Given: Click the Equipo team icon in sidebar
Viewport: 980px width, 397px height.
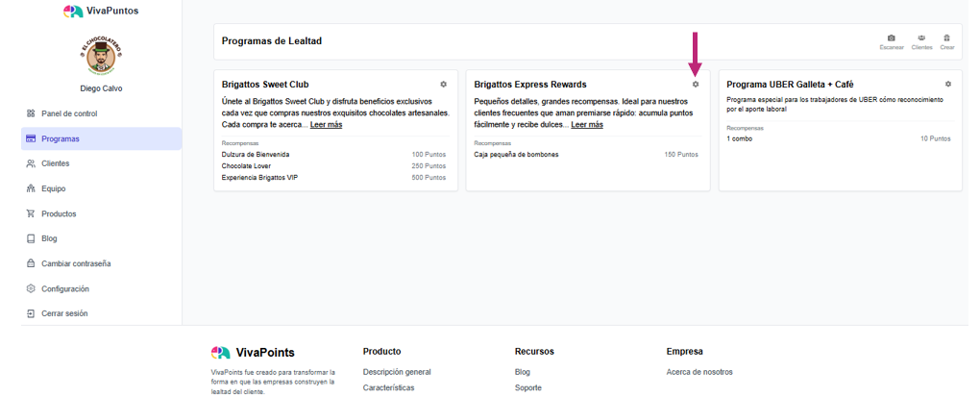Looking at the screenshot, I should (31, 188).
